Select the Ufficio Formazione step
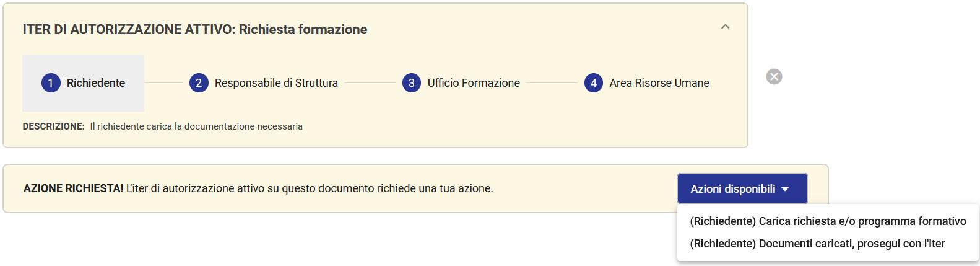Image resolution: width=980 pixels, height=266 pixels. click(x=474, y=83)
